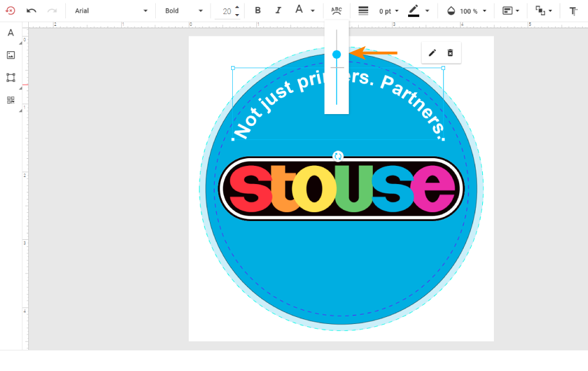Open the QR code and barcode tool
Screen dimensions: 588x371
[x=11, y=100]
